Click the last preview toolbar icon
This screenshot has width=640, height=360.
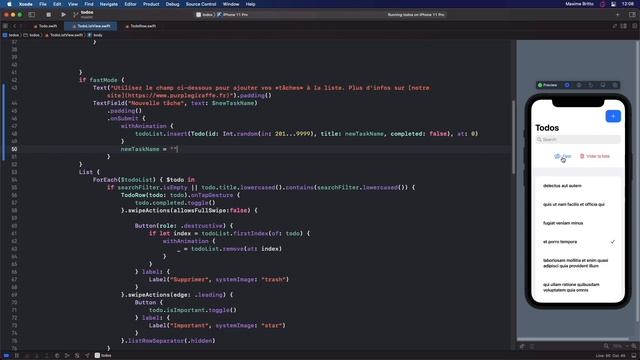(x=615, y=85)
